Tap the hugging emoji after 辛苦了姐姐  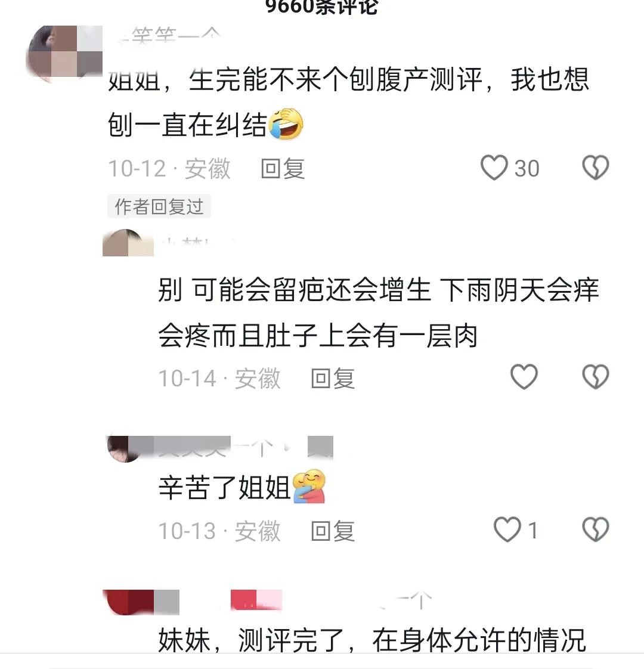(x=309, y=487)
